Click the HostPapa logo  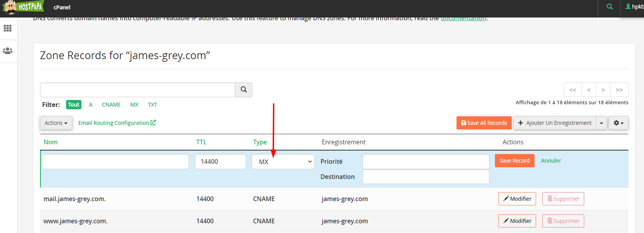tap(23, 7)
